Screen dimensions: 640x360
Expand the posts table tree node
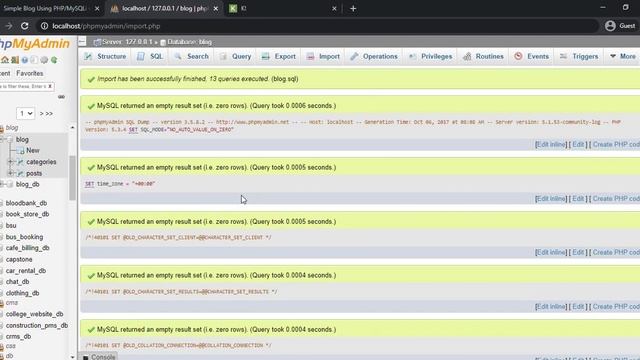[x=11, y=173]
